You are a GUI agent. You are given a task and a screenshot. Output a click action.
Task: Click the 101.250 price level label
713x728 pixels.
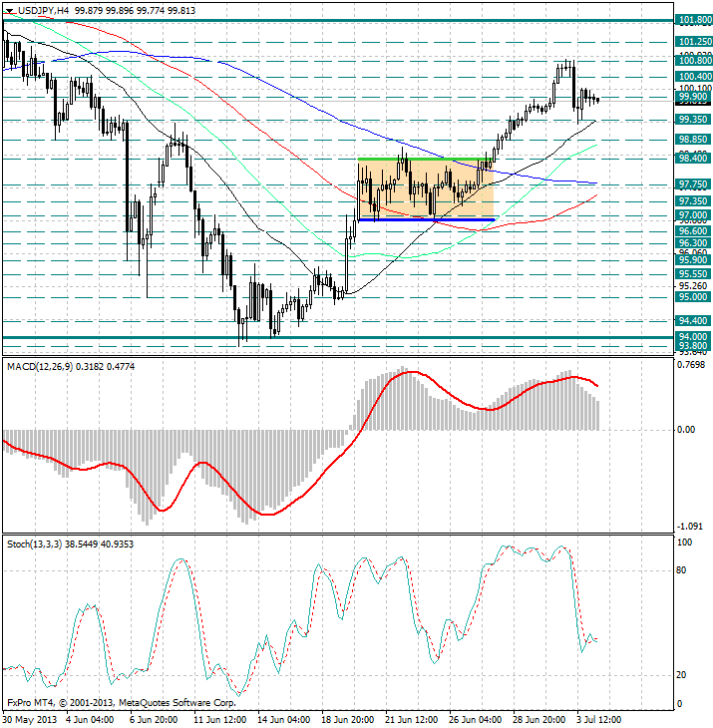695,42
